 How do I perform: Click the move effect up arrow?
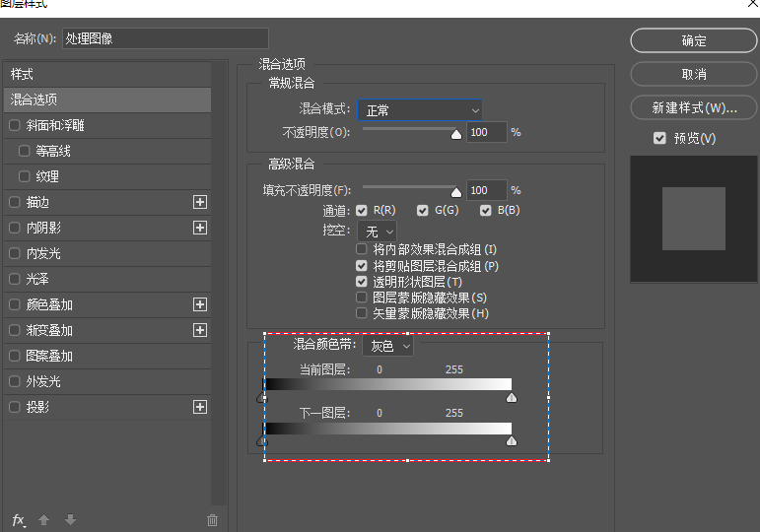(43, 520)
